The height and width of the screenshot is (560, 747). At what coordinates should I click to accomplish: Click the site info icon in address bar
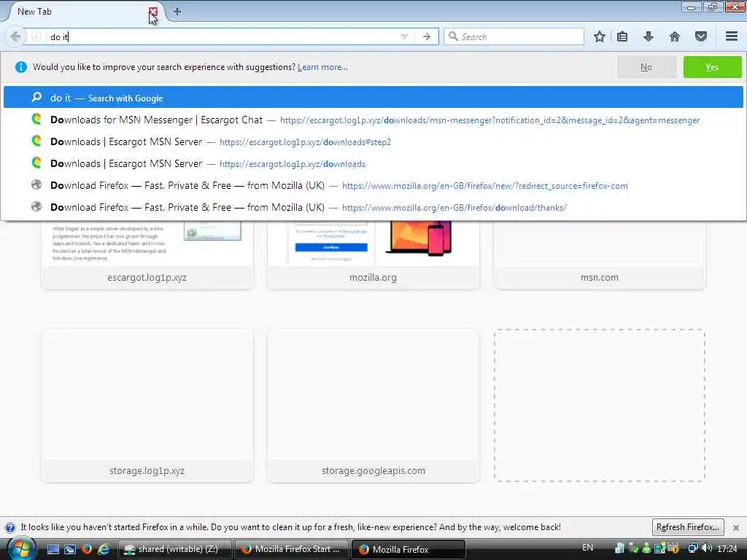click(x=36, y=36)
